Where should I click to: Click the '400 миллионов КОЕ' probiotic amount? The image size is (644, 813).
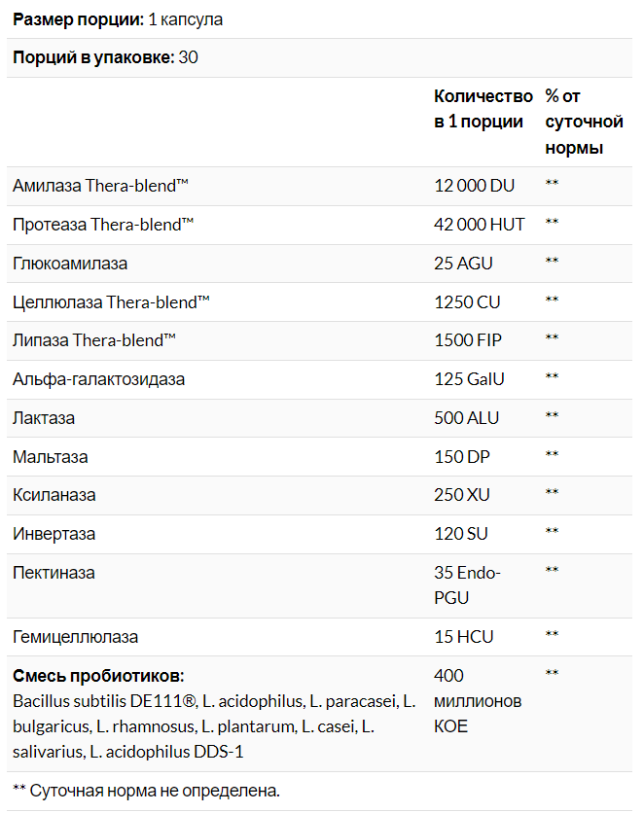click(x=478, y=701)
